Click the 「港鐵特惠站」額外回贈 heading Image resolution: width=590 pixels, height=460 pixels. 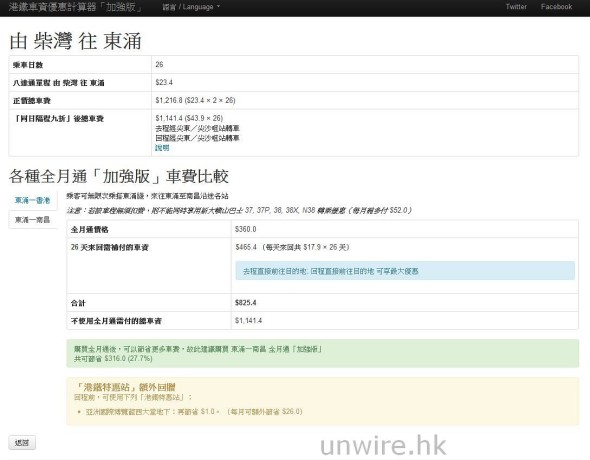pyautogui.click(x=125, y=387)
